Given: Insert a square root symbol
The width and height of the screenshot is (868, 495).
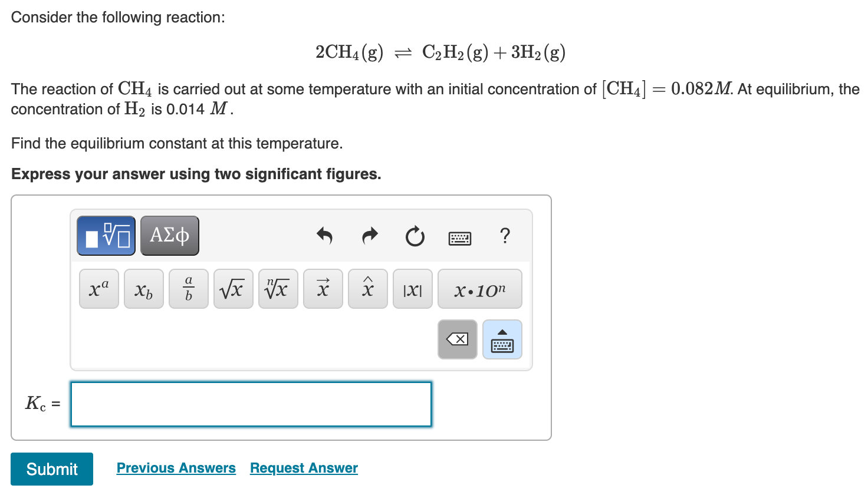Looking at the screenshot, I should (x=233, y=288).
